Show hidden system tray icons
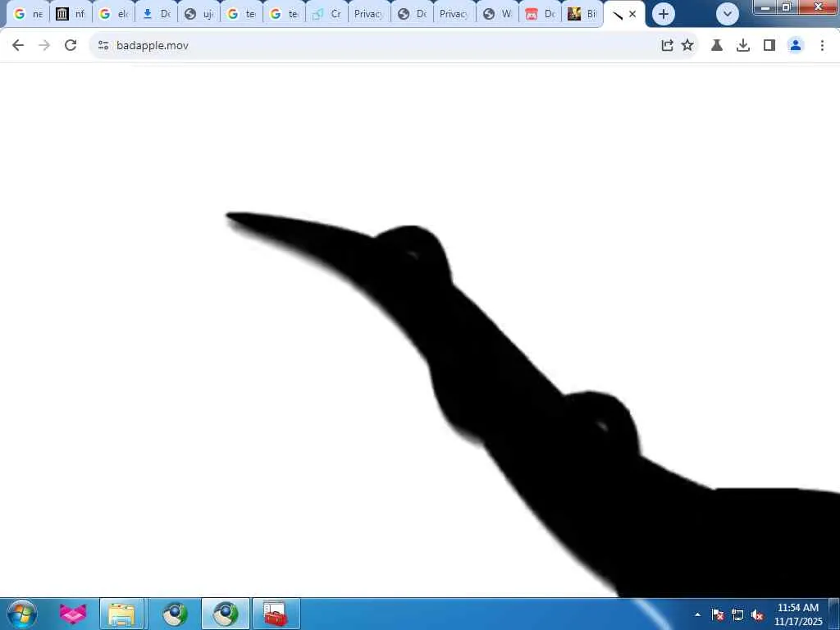The width and height of the screenshot is (840, 630). [x=697, y=614]
